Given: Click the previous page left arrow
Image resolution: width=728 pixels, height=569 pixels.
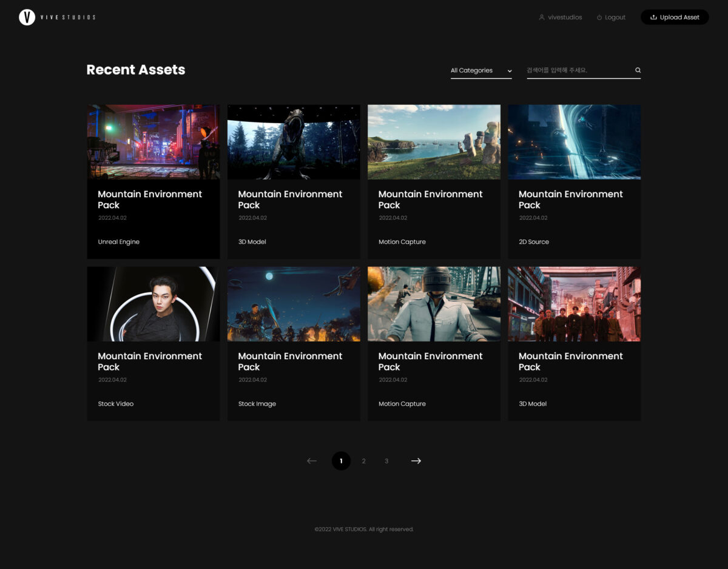Looking at the screenshot, I should tap(312, 461).
